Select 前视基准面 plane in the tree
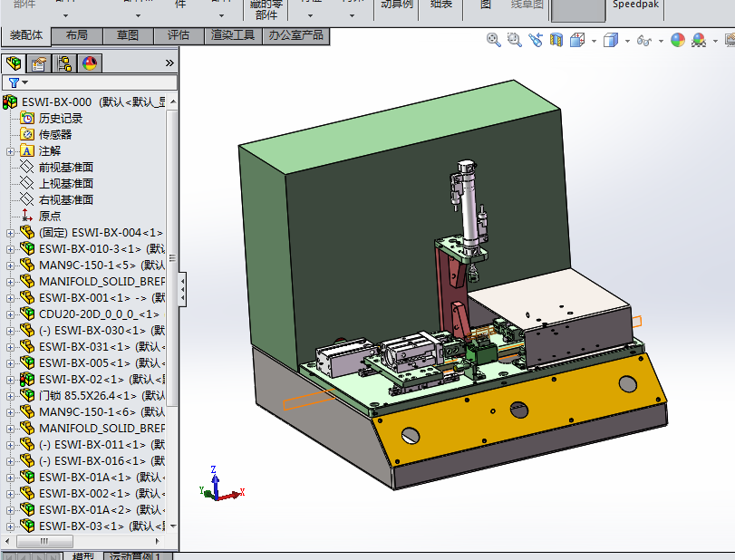 click(65, 168)
